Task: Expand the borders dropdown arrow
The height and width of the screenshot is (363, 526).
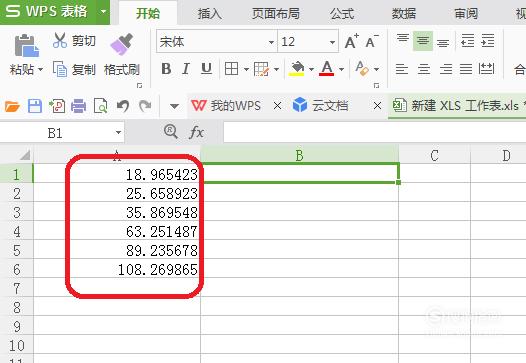Action: (246, 69)
